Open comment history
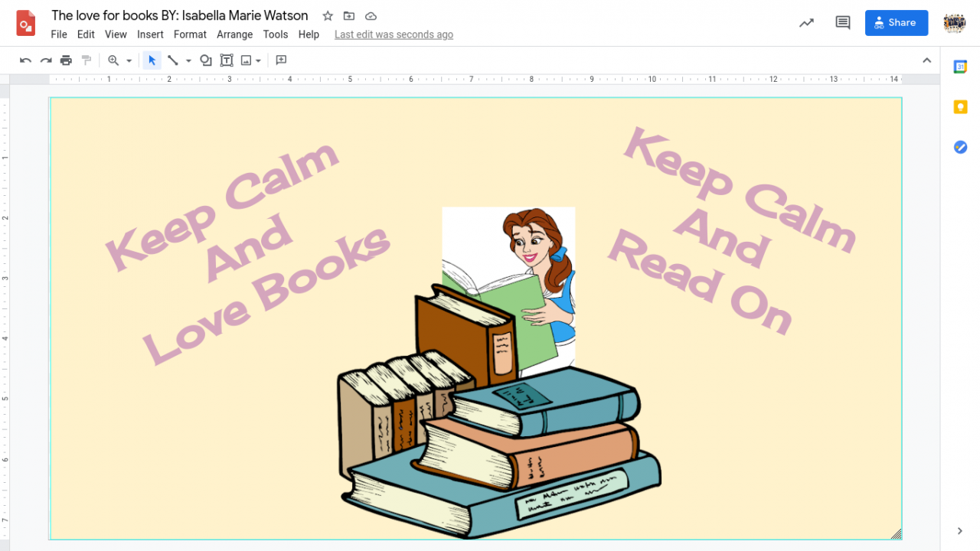 coord(843,23)
